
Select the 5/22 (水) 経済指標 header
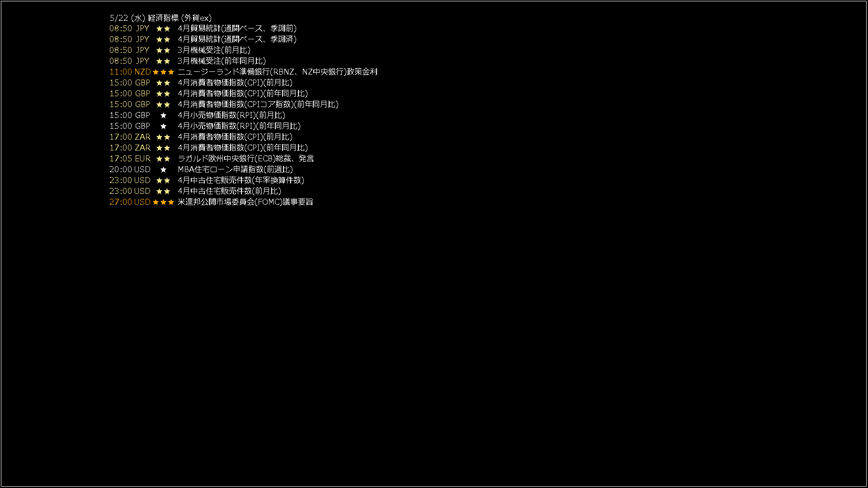[x=160, y=18]
